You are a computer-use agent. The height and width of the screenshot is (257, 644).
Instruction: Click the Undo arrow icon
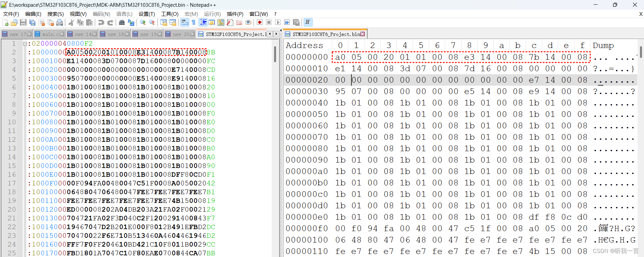tap(101, 23)
